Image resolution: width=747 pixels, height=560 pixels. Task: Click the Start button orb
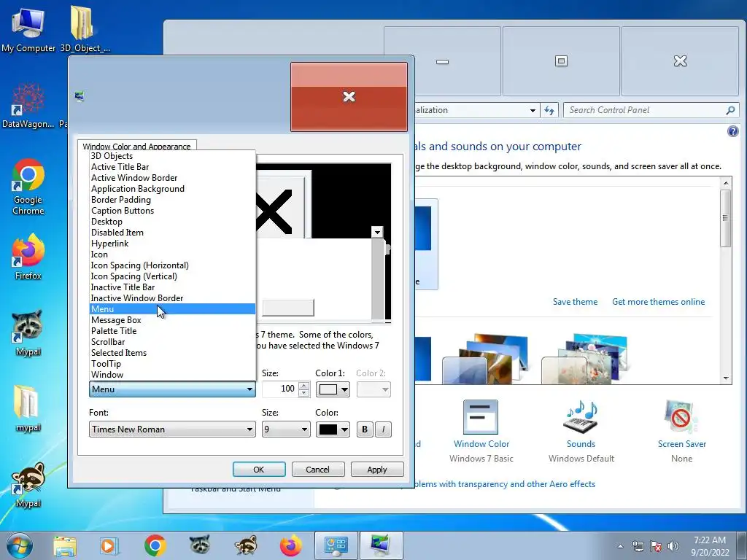(19, 545)
